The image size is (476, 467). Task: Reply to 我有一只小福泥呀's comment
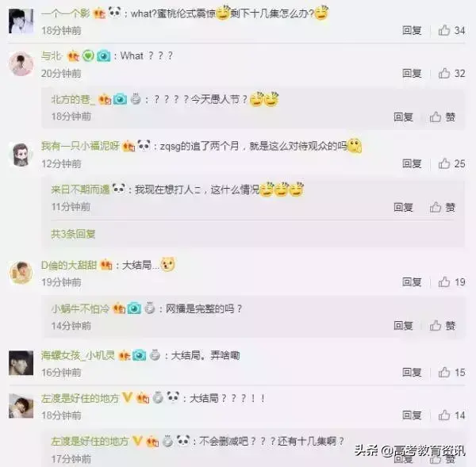pyautogui.click(x=412, y=163)
